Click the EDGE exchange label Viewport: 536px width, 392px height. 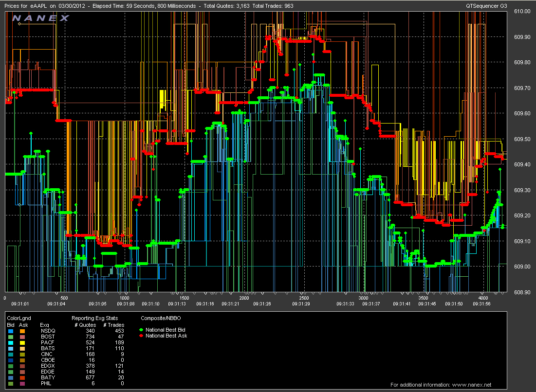coord(48,372)
